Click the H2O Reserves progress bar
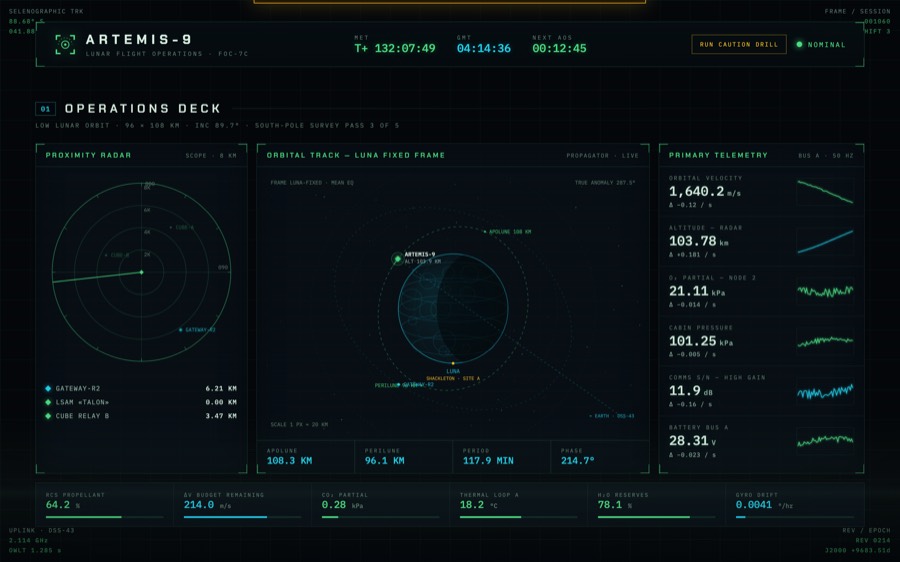 click(x=656, y=517)
